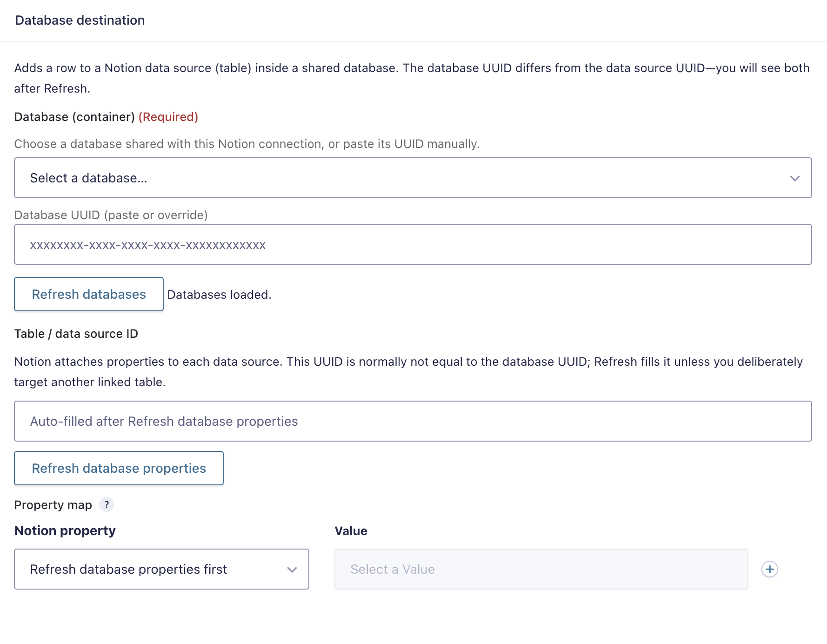Click the 'Database (container)' label
The height and width of the screenshot is (644, 827).
[x=74, y=117]
